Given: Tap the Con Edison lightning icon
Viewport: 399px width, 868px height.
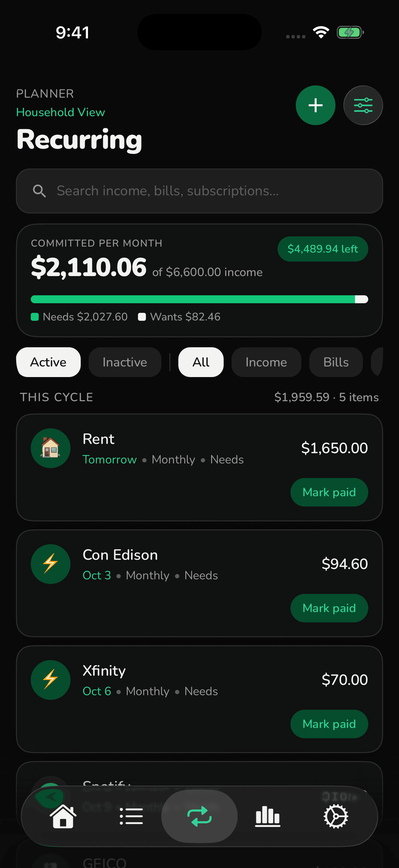Looking at the screenshot, I should coord(51,564).
